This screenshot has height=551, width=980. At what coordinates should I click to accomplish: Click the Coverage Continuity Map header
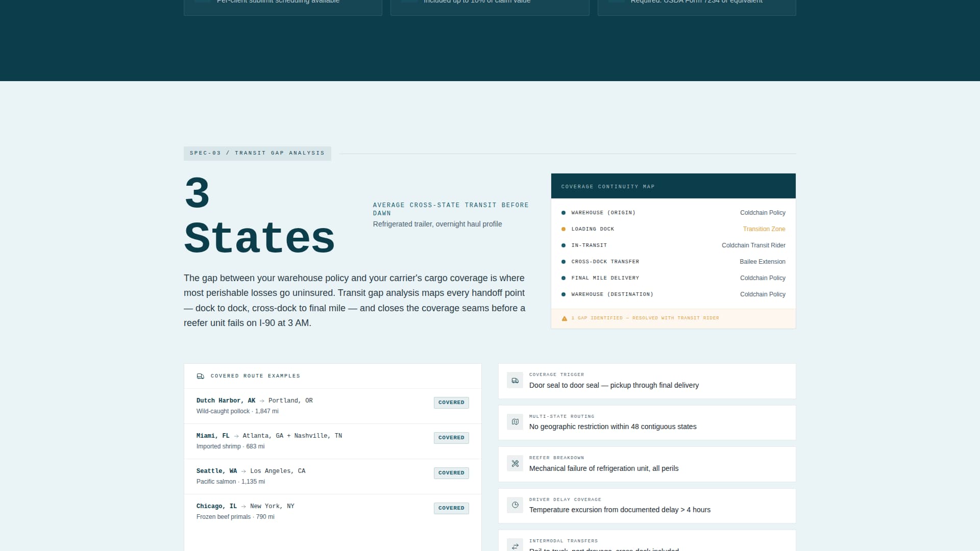[673, 186]
